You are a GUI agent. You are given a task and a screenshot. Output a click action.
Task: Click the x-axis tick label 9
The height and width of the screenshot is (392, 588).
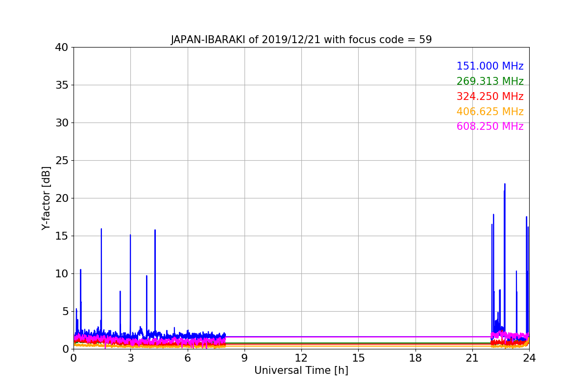(x=245, y=358)
